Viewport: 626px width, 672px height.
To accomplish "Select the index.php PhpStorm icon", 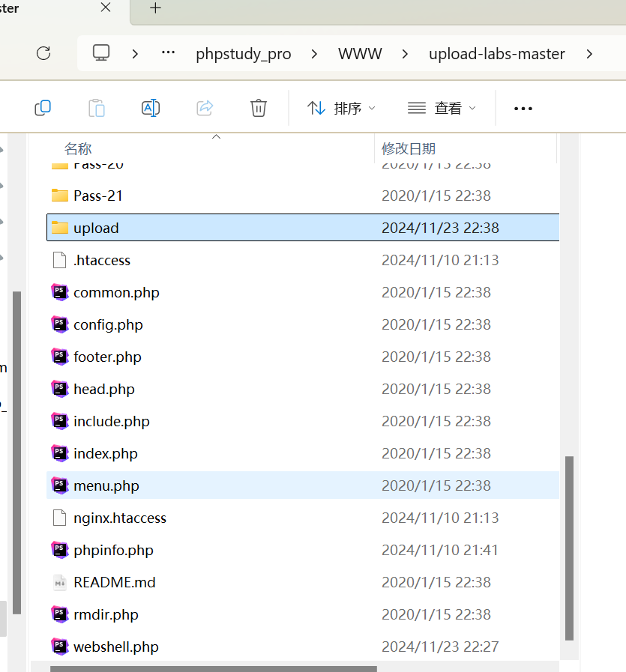I will [x=59, y=453].
